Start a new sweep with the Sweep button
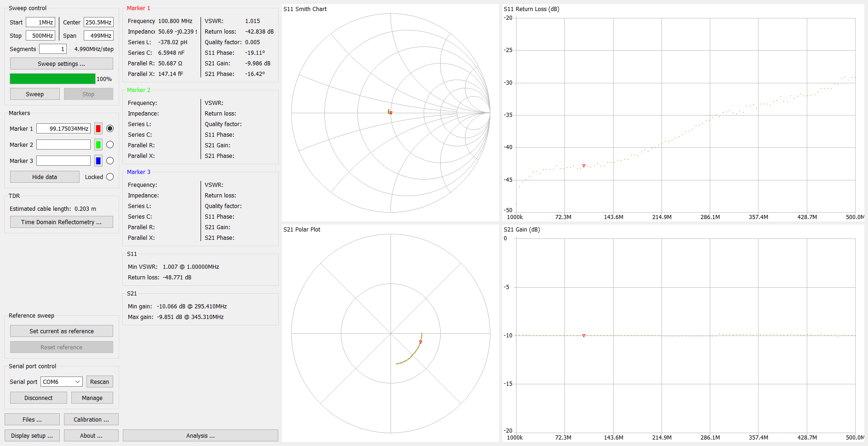The image size is (868, 446). [34, 94]
